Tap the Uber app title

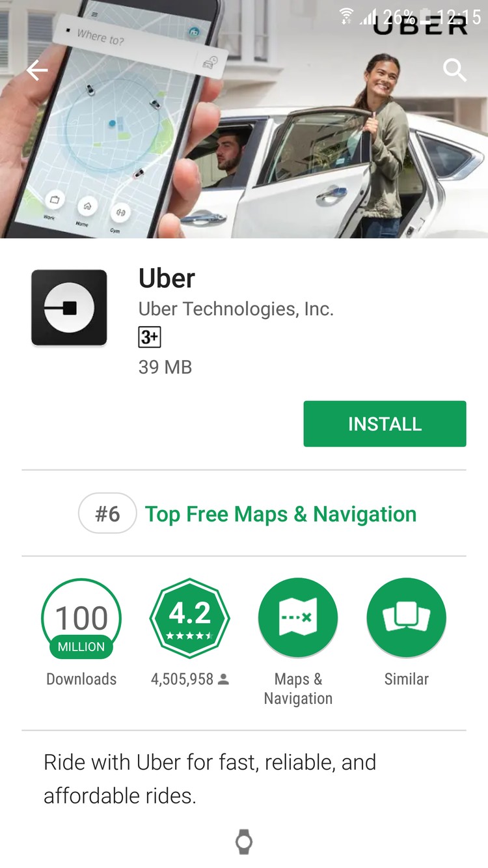pos(167,278)
